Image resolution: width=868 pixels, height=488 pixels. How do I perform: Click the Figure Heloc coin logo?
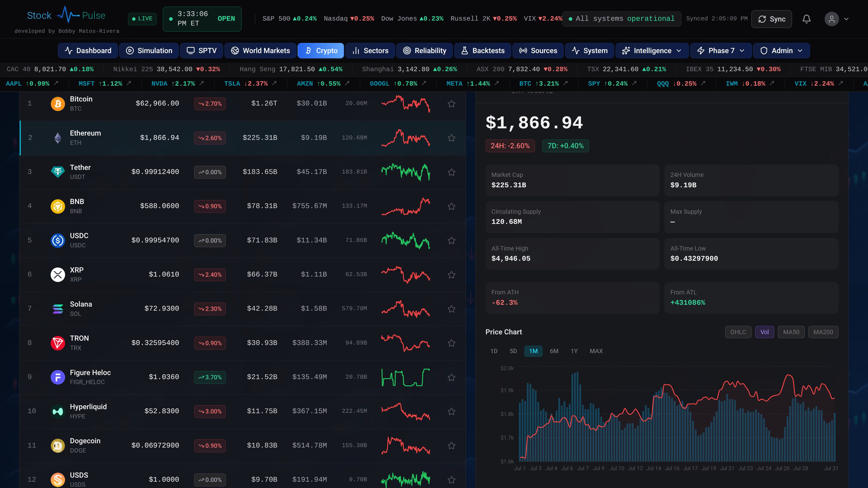coord(58,377)
